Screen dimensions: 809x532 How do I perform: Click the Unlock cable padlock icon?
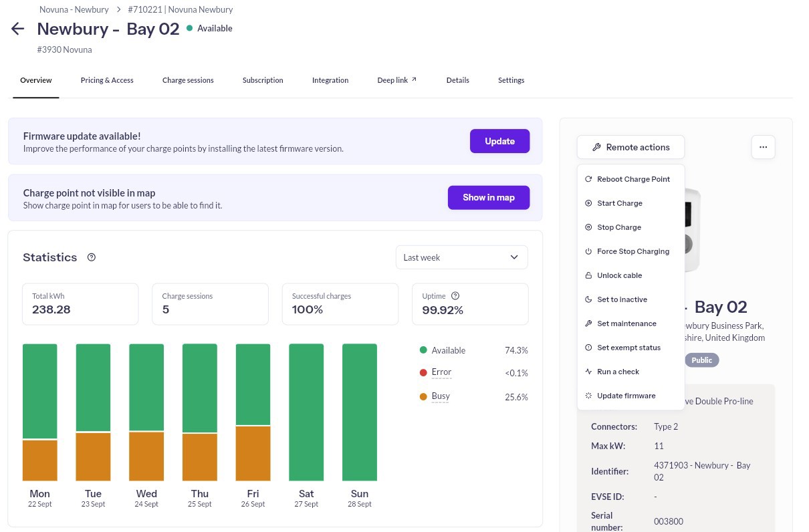[588, 275]
